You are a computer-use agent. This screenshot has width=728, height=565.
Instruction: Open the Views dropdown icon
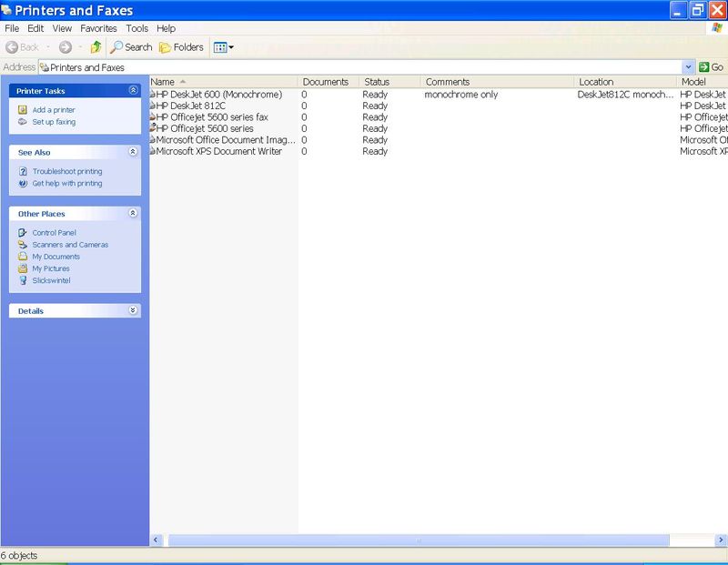click(223, 47)
